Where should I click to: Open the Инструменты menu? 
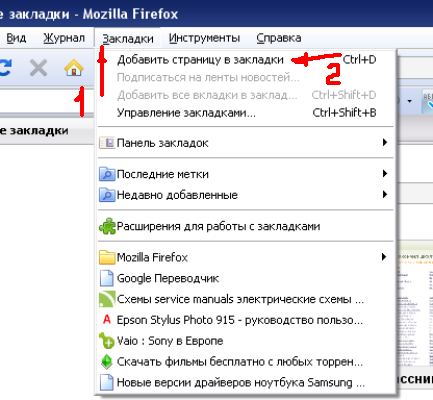[x=204, y=38]
